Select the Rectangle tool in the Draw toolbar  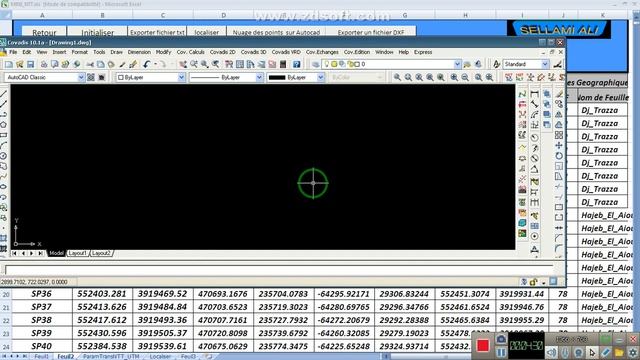pos(4,135)
